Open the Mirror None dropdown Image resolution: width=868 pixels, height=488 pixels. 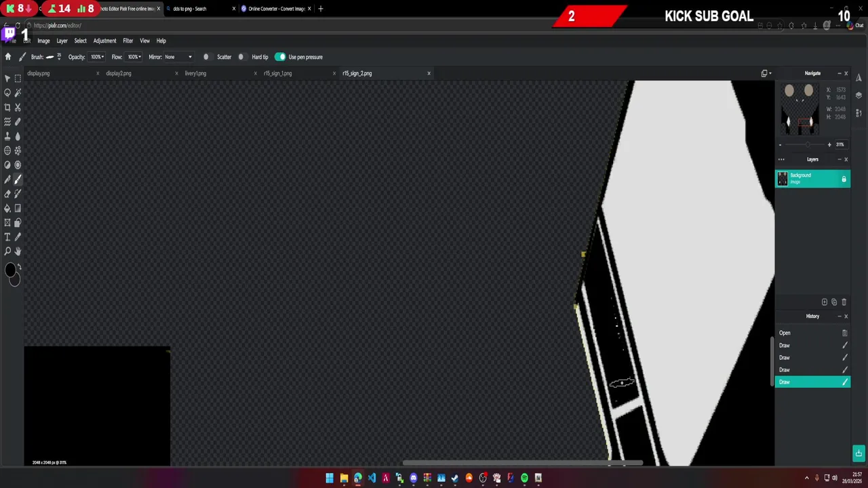click(x=178, y=57)
